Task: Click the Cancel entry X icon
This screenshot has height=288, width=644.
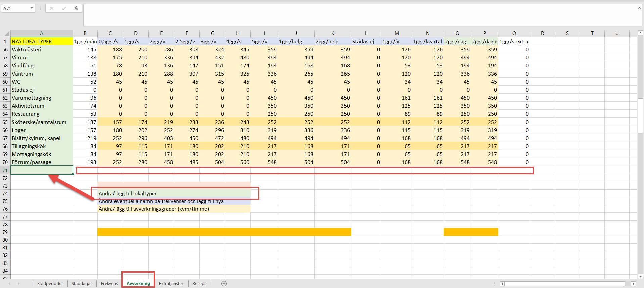Action: click(x=52, y=8)
